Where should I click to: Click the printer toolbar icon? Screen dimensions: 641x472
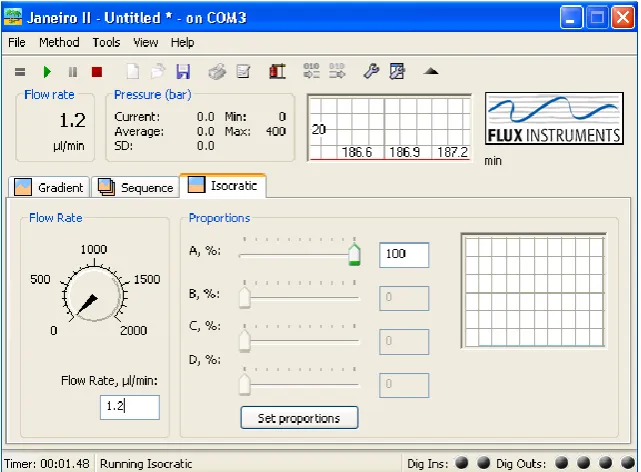(x=217, y=72)
